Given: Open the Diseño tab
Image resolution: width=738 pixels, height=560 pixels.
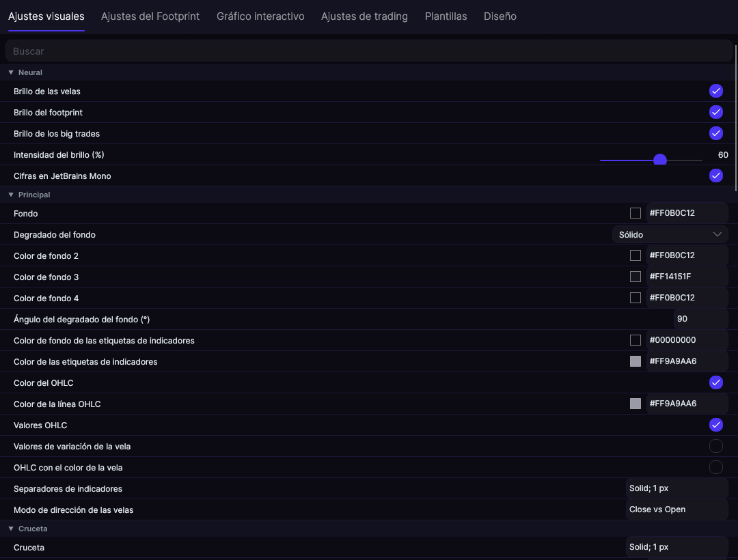Looking at the screenshot, I should [500, 16].
